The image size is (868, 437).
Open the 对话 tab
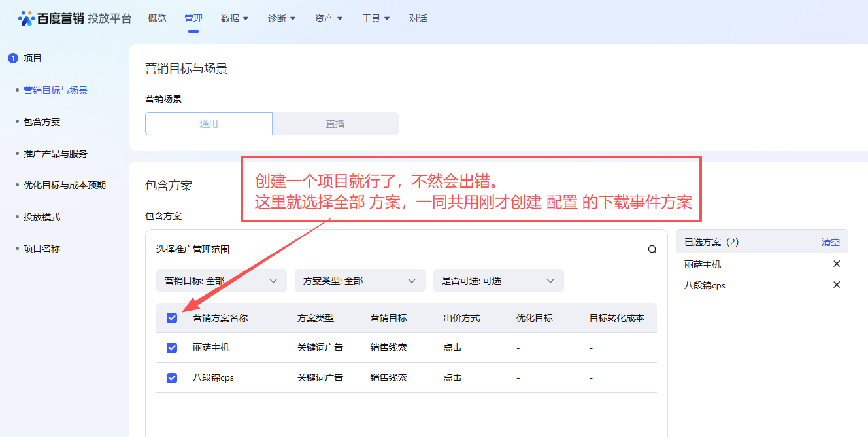click(418, 18)
